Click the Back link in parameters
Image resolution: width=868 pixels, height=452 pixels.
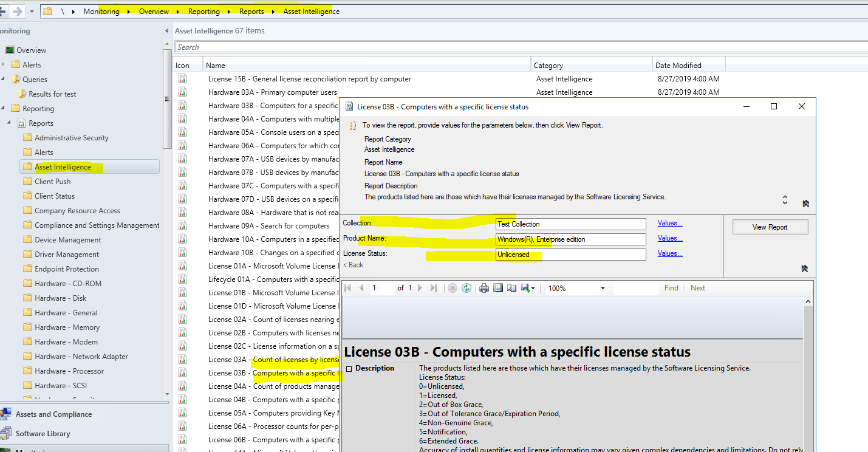tap(354, 265)
